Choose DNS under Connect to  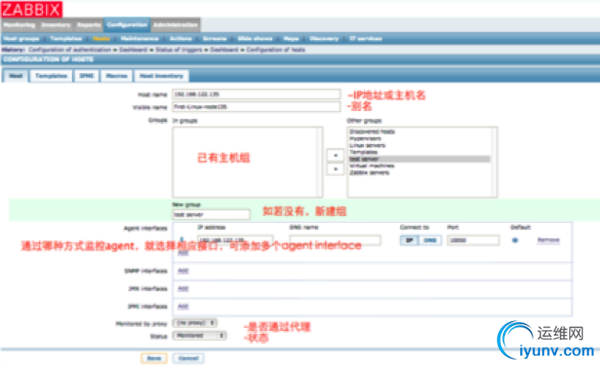point(430,240)
